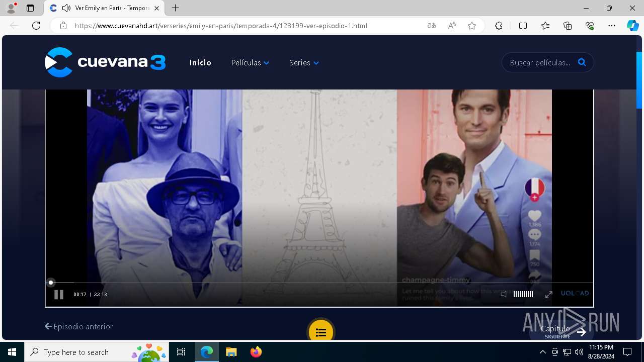This screenshot has height=362, width=644.
Task: Open Favorites list icon
Action: pos(545,26)
